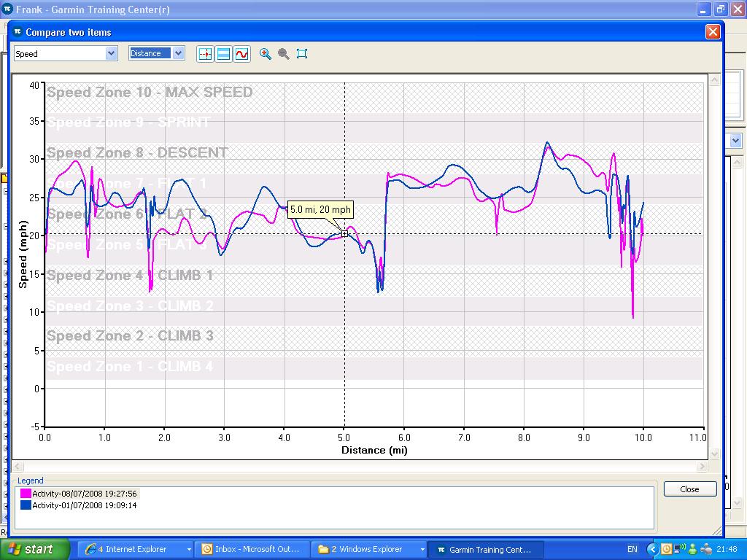
Task: Toggle the zone bands display button
Action: coord(223,54)
